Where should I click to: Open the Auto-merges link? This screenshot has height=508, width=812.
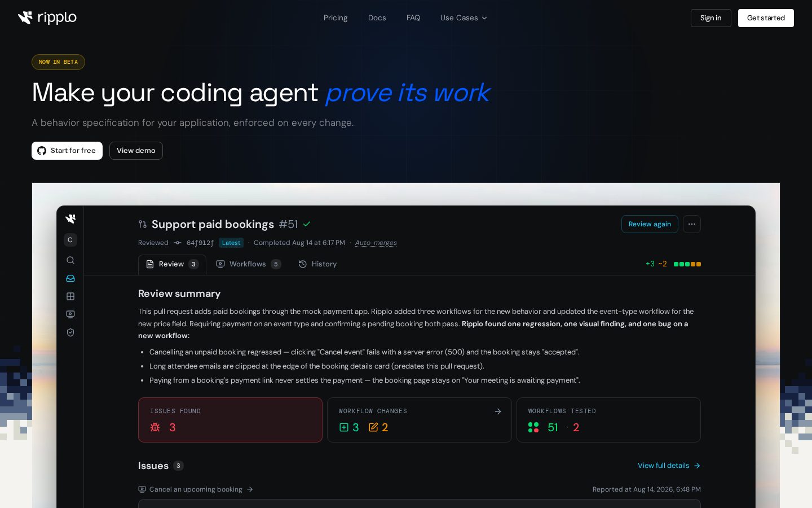coord(376,243)
